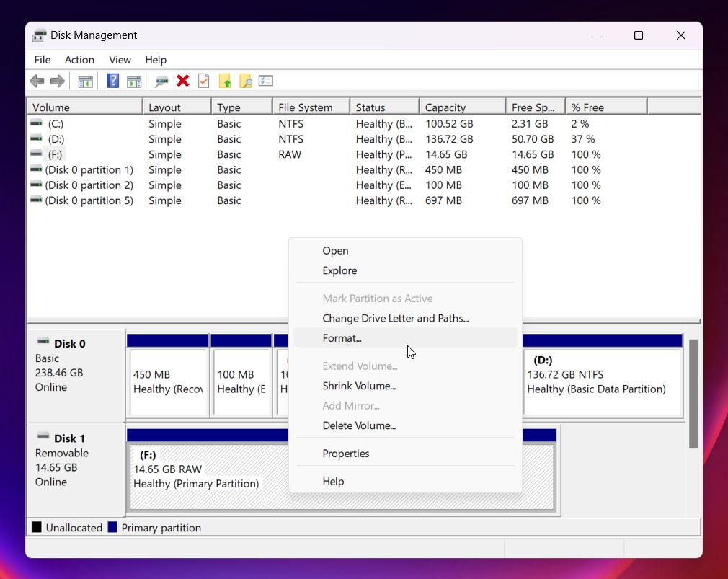Sort by the File System column header
Image resolution: width=728 pixels, height=579 pixels.
(311, 107)
